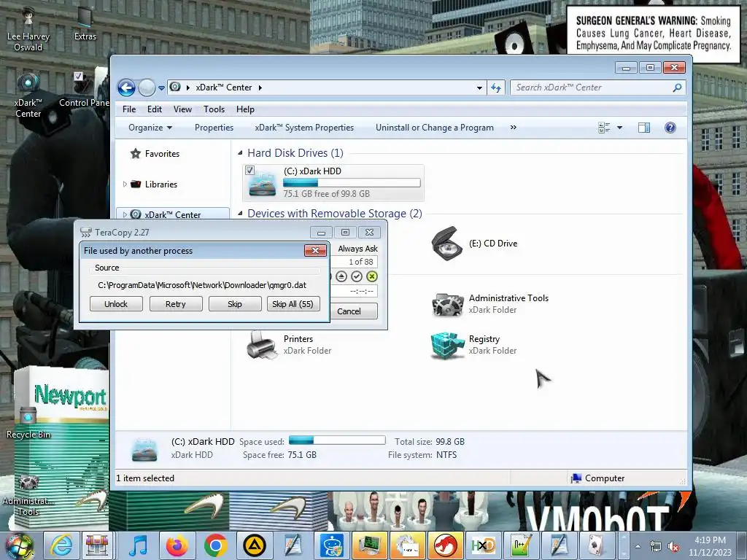Click the search magnifier icon
747x560 pixels.
point(677,87)
